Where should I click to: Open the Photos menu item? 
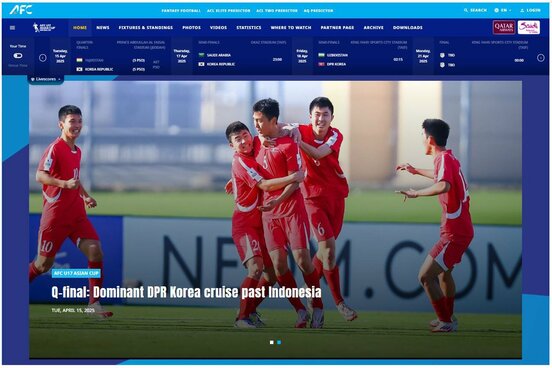192,27
